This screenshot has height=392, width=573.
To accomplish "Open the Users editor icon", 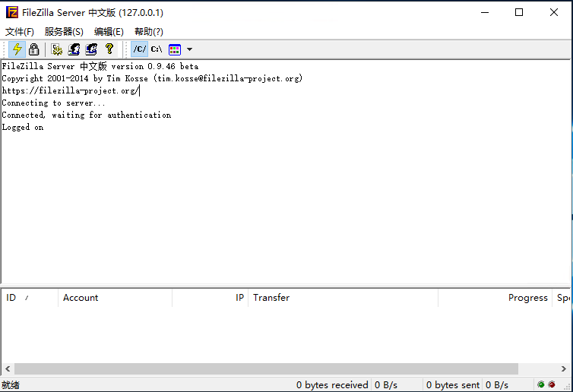I will point(74,49).
